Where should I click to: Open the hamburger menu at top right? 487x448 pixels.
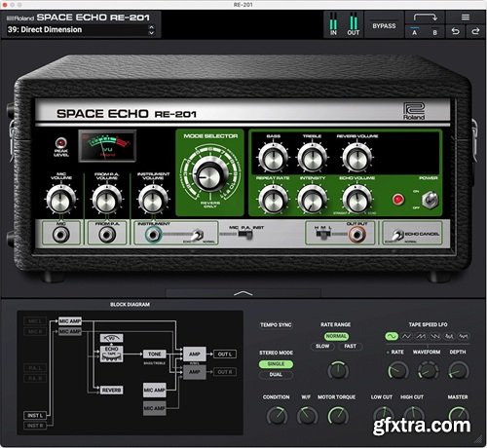(x=466, y=18)
